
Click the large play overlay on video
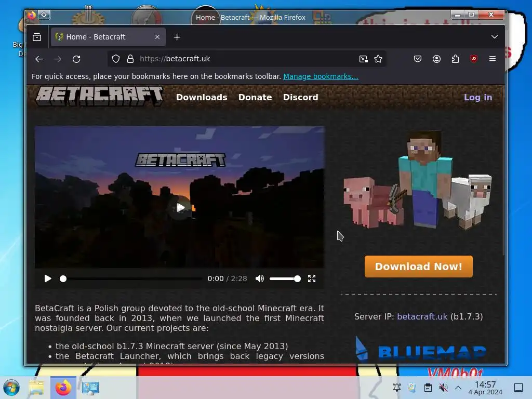point(180,208)
